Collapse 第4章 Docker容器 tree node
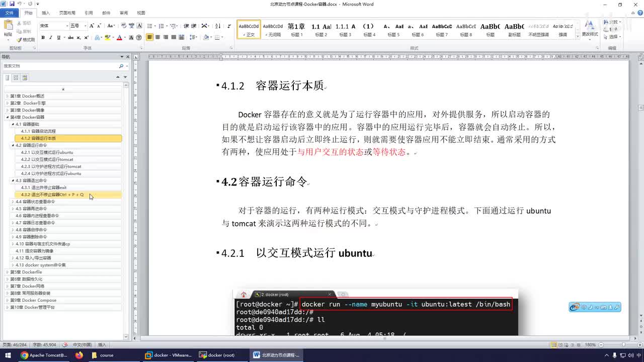The width and height of the screenshot is (644, 362). pos(7,117)
